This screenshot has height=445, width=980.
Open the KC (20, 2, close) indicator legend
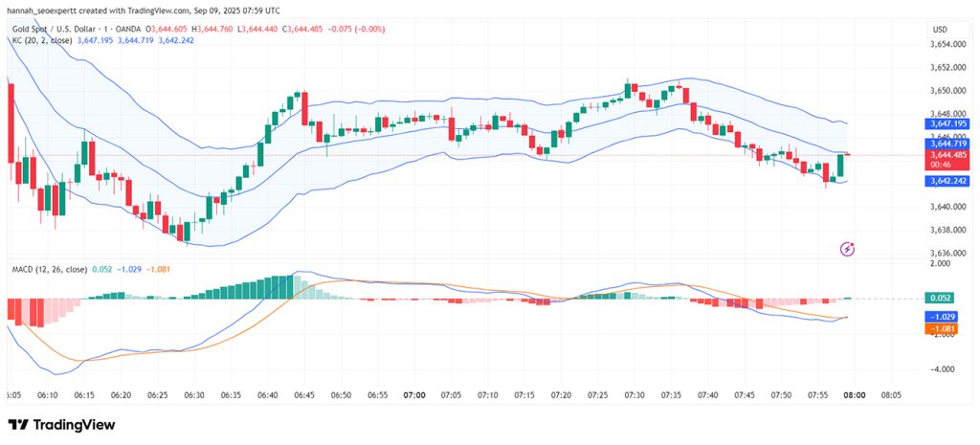(x=42, y=40)
